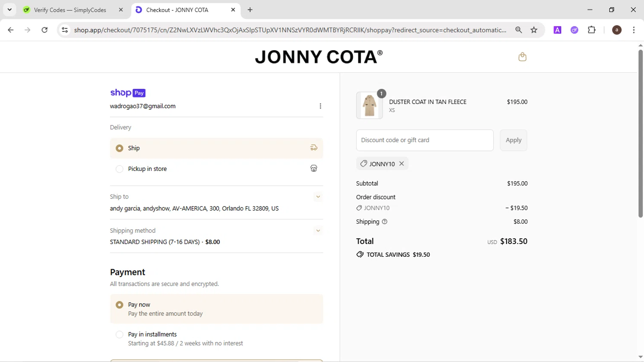Switch to Checkout JONNY COTA tab
This screenshot has width=644, height=362.
[x=185, y=9]
